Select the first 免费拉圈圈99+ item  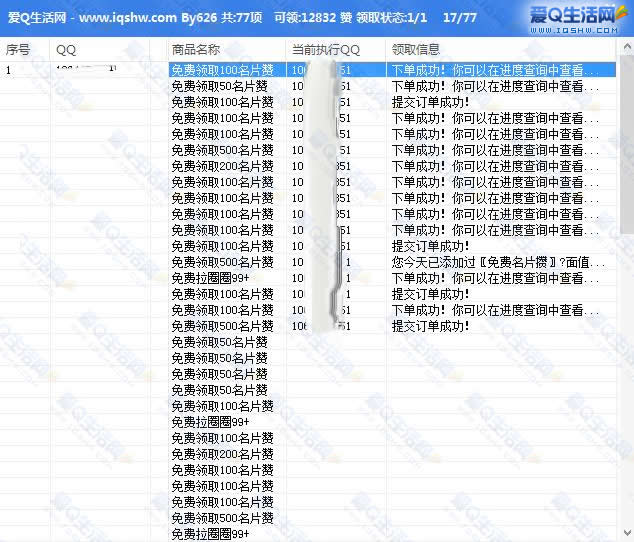210,278
